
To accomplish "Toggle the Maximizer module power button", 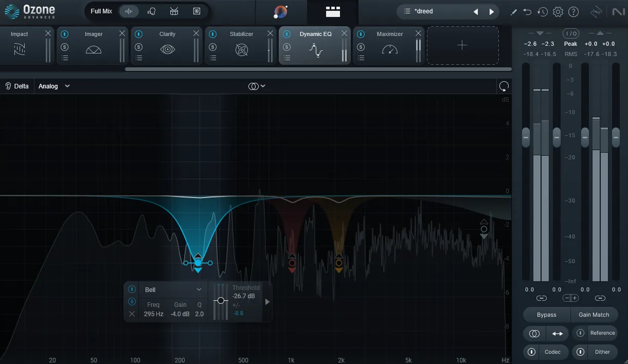I will click(x=361, y=34).
